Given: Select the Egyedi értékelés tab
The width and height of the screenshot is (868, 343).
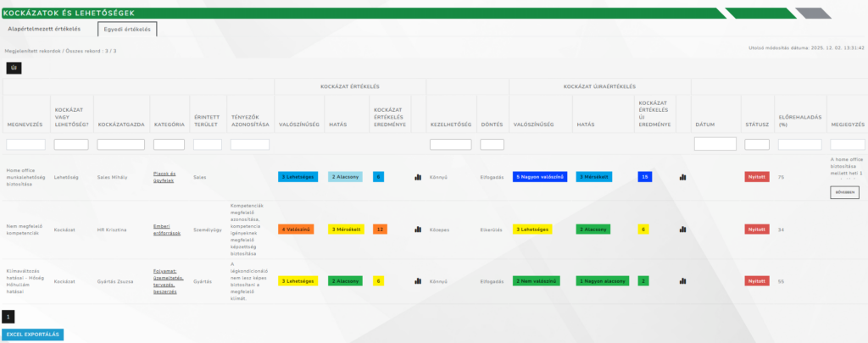Looking at the screenshot, I should [127, 30].
